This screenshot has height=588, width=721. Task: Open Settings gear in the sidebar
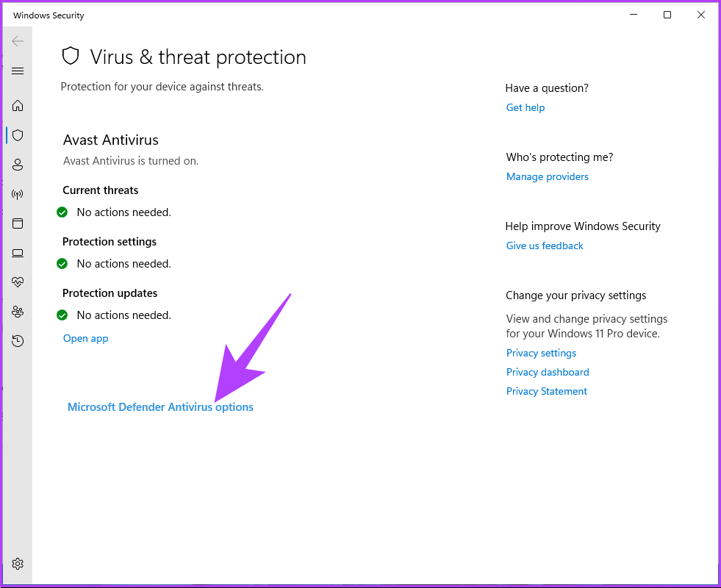click(18, 564)
